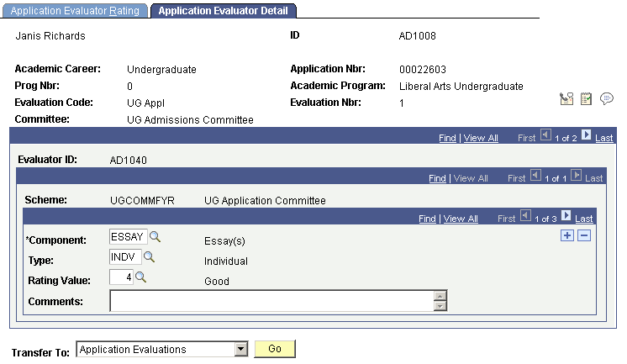Show next component row (1 of 3)
This screenshot has width=627, height=364.
(x=566, y=216)
